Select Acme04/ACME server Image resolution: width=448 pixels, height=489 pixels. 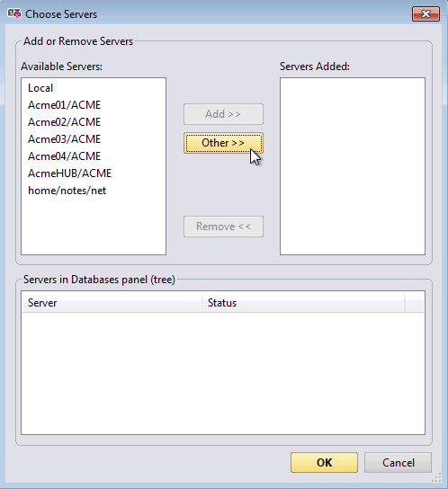click(64, 156)
